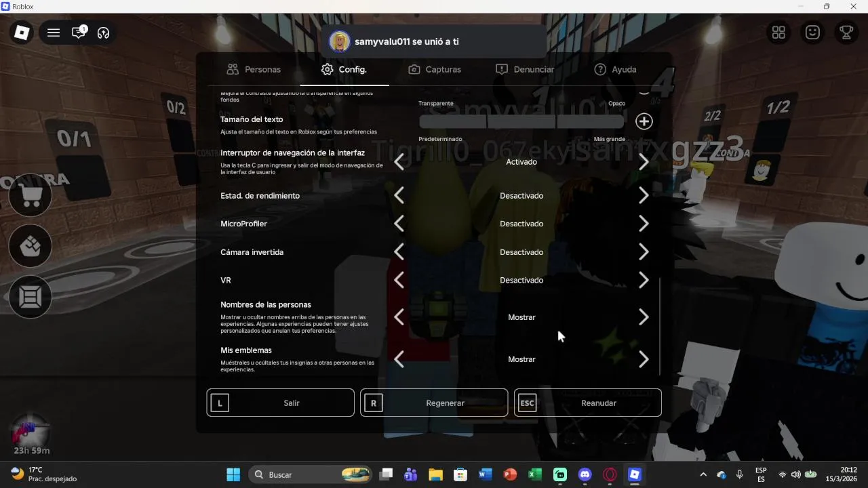
Task: Click the taskbar Buscar search box
Action: click(x=311, y=474)
